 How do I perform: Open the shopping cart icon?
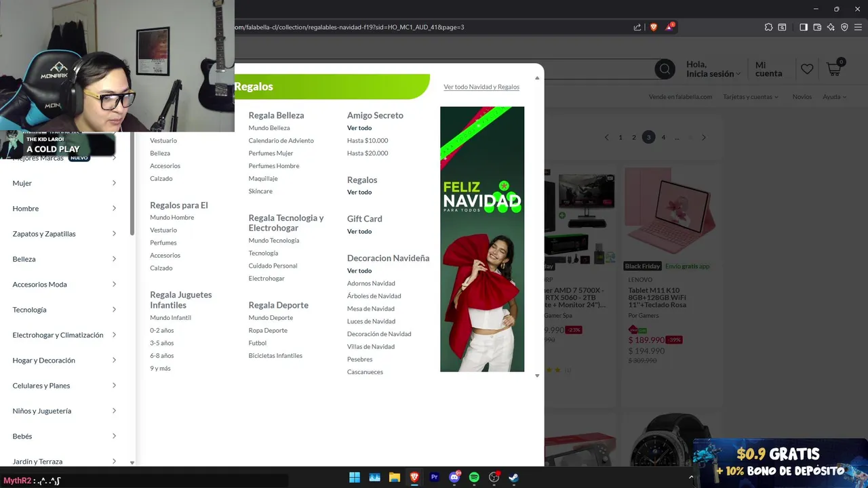834,68
